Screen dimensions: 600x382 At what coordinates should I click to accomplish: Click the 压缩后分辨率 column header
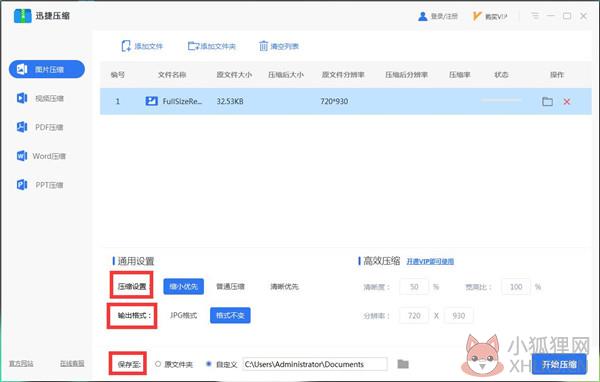coord(406,75)
